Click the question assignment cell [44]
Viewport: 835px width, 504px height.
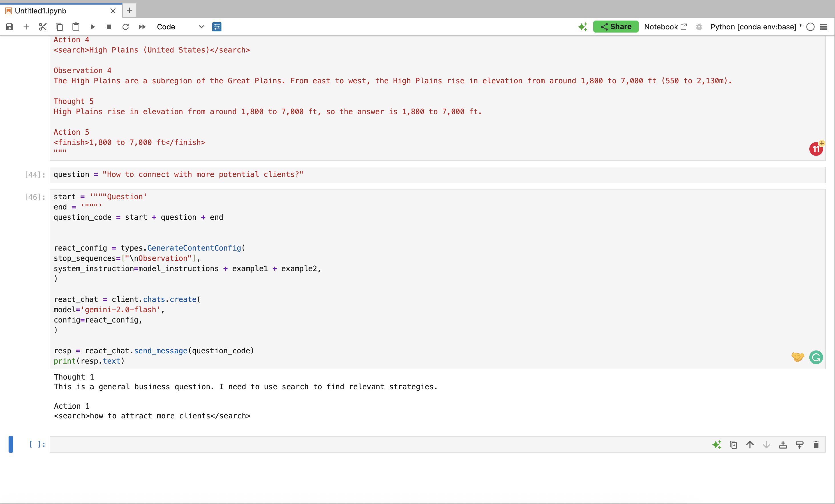(437, 175)
